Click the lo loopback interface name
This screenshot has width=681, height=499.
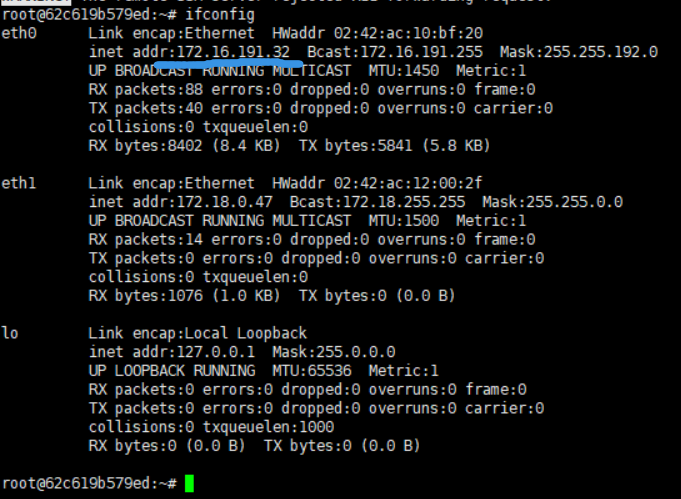pos(10,333)
